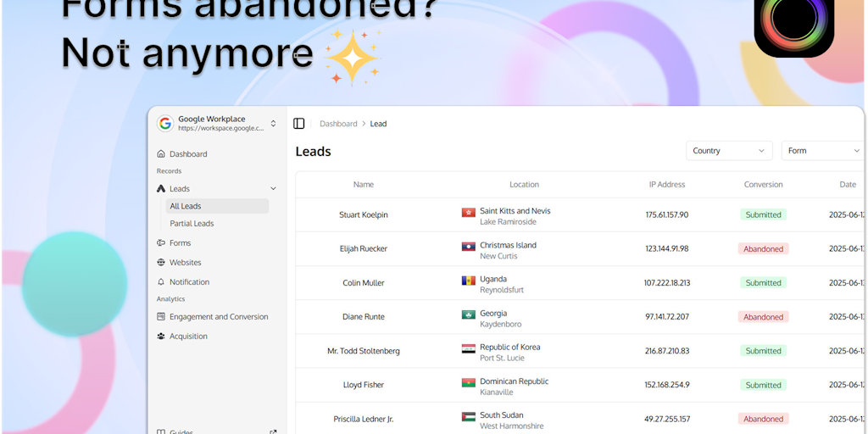The image size is (868, 434).
Task: Click the name Mr. Todd Stoltenberg
Action: pos(364,351)
